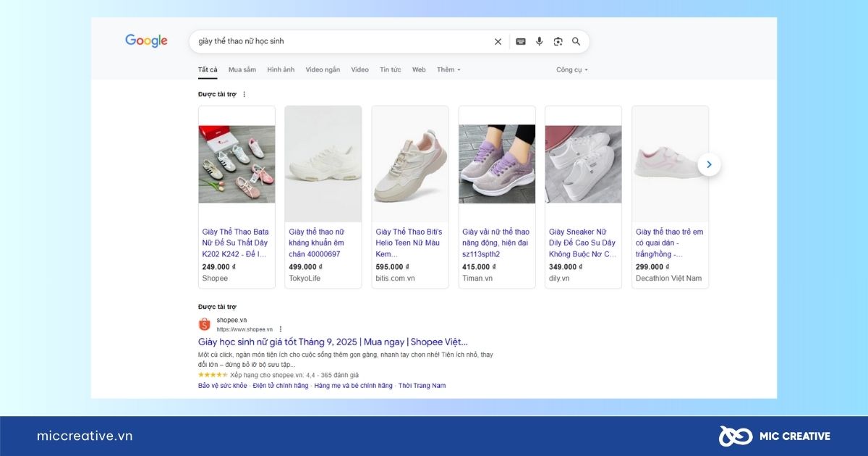Submit search with the magnifier icon
The height and width of the screenshot is (456, 868).
coord(576,42)
